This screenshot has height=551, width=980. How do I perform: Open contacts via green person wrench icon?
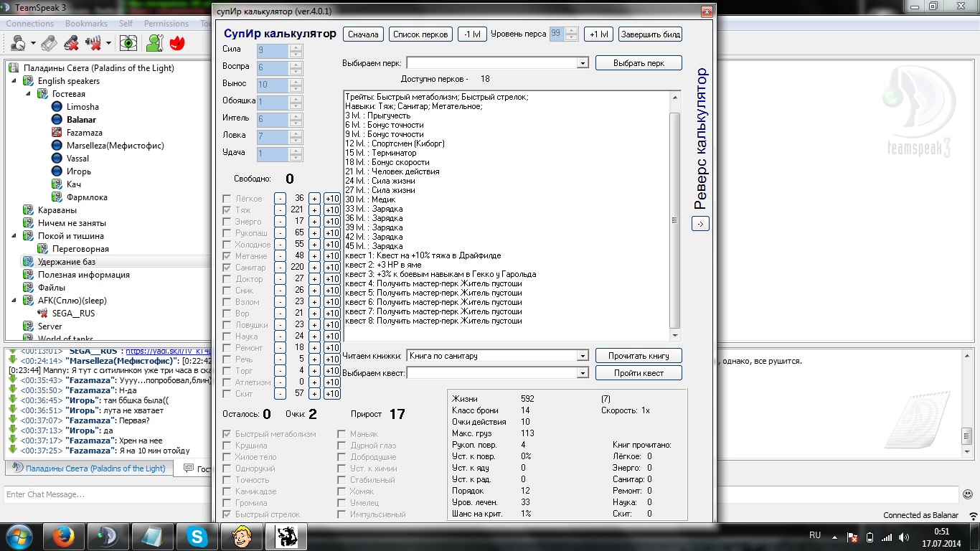[154, 43]
